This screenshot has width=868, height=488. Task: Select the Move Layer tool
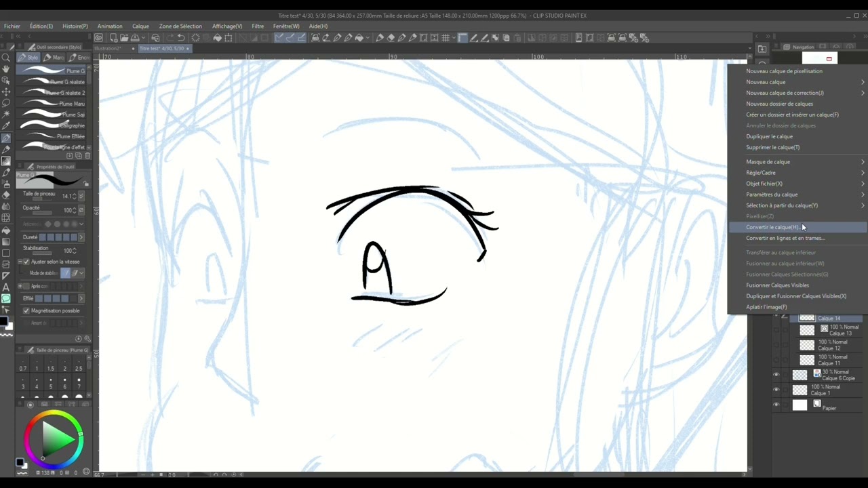(x=6, y=91)
